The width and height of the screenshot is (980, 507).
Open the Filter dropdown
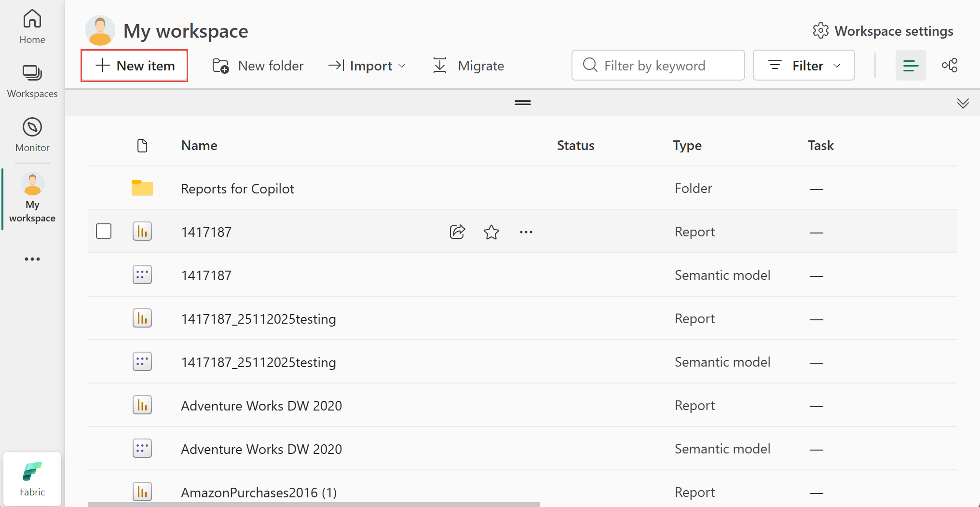[x=803, y=65]
